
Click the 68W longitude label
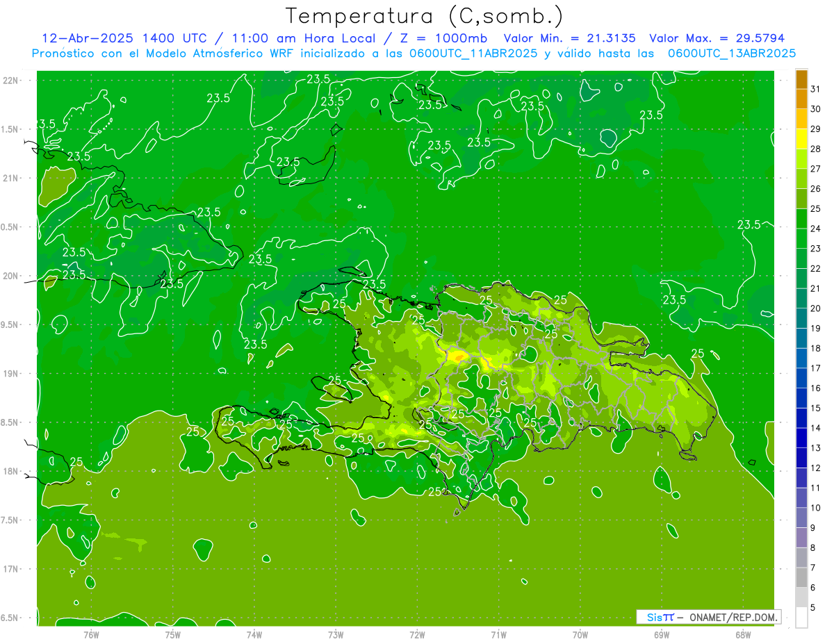tap(743, 635)
